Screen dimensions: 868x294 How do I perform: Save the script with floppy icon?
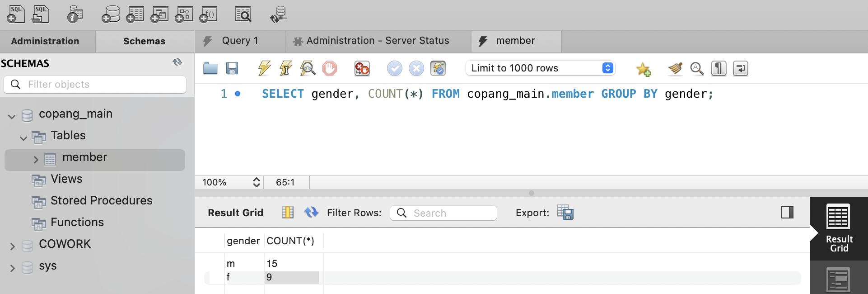click(232, 68)
